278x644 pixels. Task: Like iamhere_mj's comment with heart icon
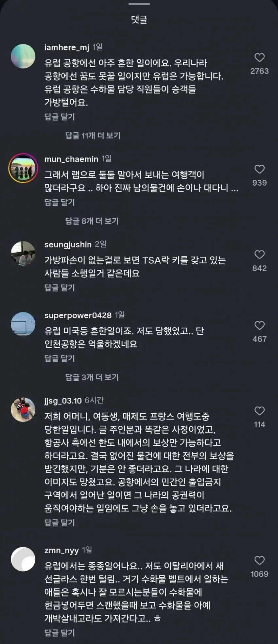click(x=259, y=58)
